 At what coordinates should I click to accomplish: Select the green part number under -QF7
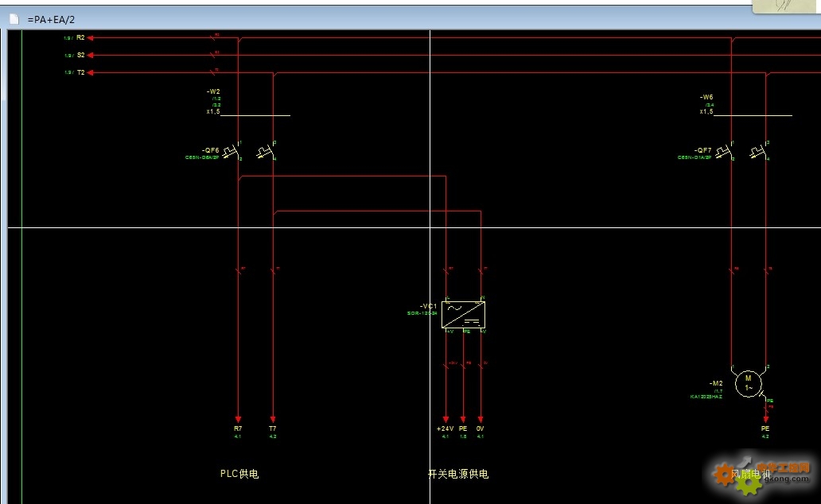pos(695,157)
